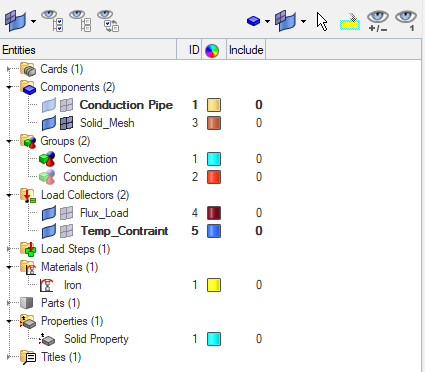Select the Convection group
425x372 pixels.
coord(90,159)
